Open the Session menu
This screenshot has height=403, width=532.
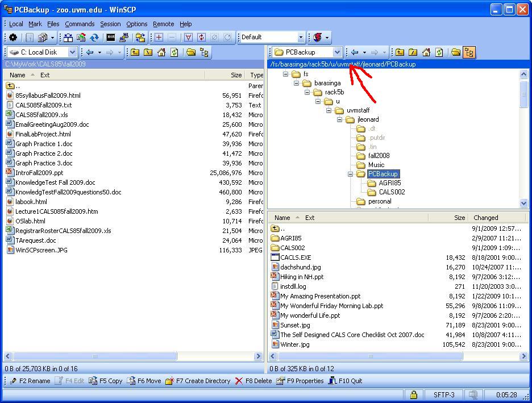[x=110, y=24]
